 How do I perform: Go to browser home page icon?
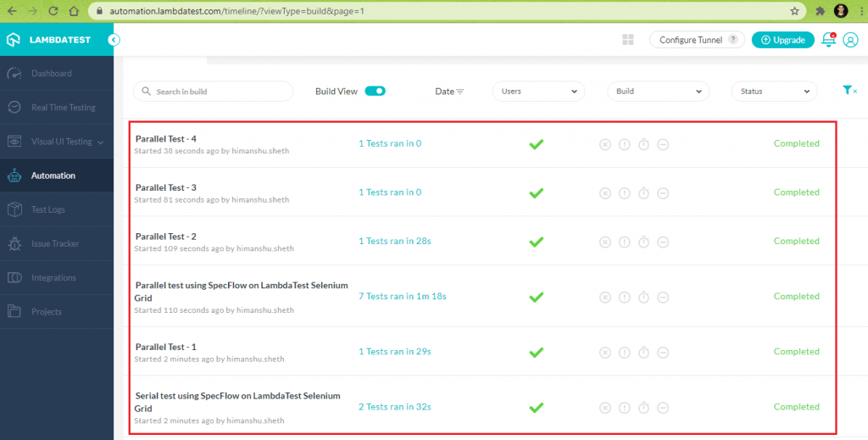[x=74, y=11]
